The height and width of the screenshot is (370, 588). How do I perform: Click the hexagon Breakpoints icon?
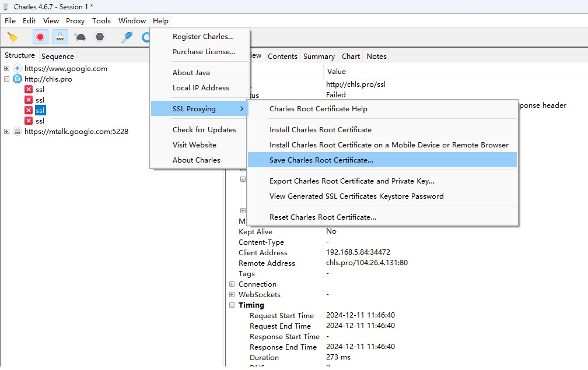(100, 37)
